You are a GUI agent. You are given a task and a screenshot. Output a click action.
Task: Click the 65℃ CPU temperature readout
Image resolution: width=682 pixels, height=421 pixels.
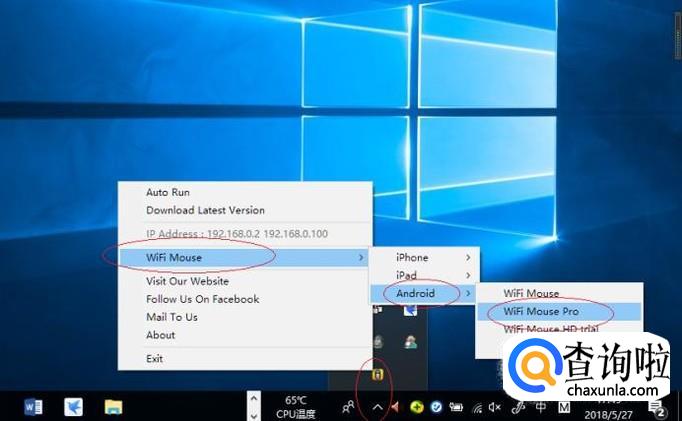[296, 407]
